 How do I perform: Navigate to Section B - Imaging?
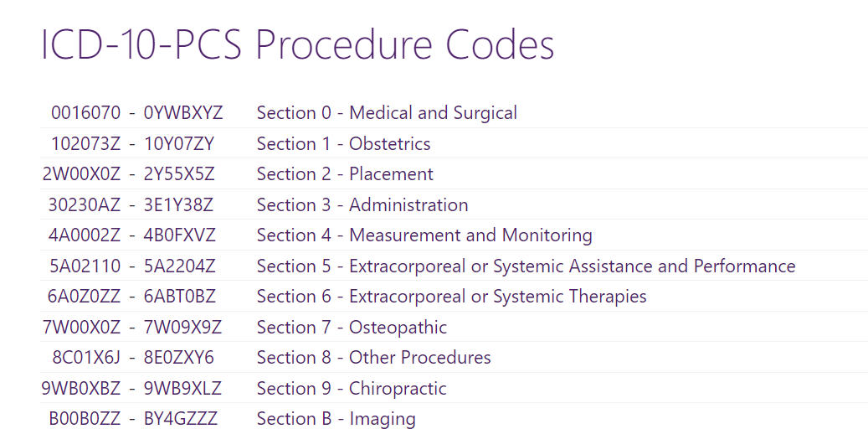[x=336, y=419]
